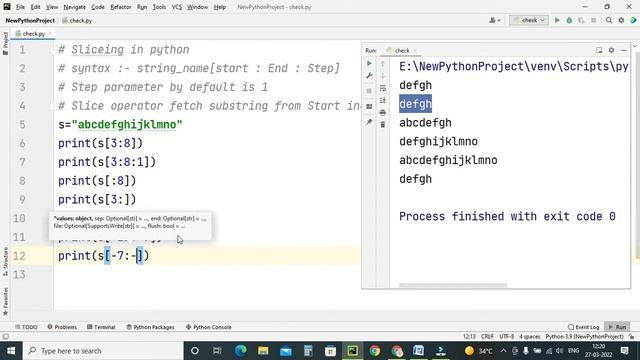Image resolution: width=640 pixels, height=360 pixels.
Task: Click the Run panel stop square icon
Action: [x=369, y=91]
